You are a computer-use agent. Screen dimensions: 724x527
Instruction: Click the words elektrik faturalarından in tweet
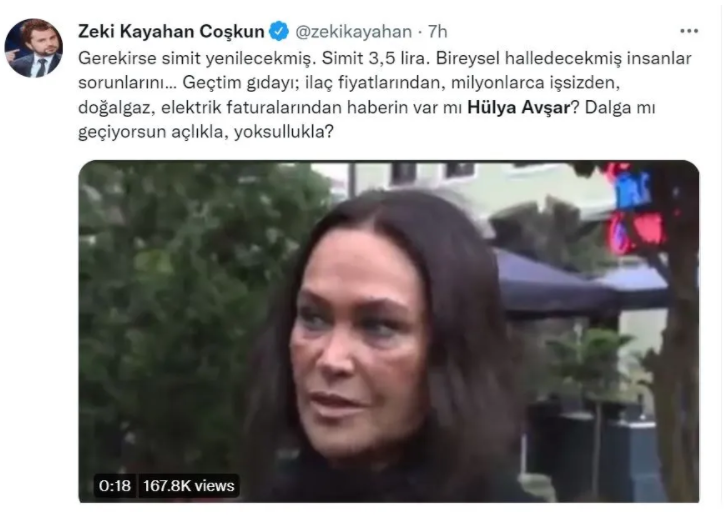[252, 107]
